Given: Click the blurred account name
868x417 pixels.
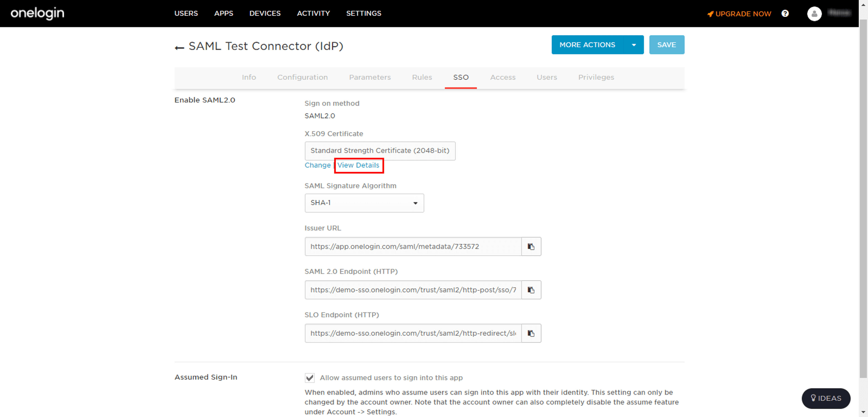Looking at the screenshot, I should [839, 13].
